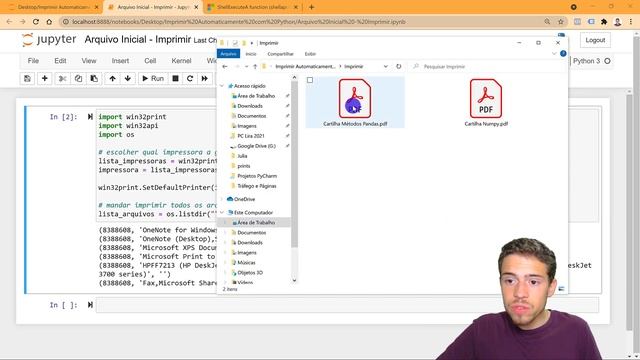
Task: Click Python 3 kernel indicator
Action: [x=591, y=61]
